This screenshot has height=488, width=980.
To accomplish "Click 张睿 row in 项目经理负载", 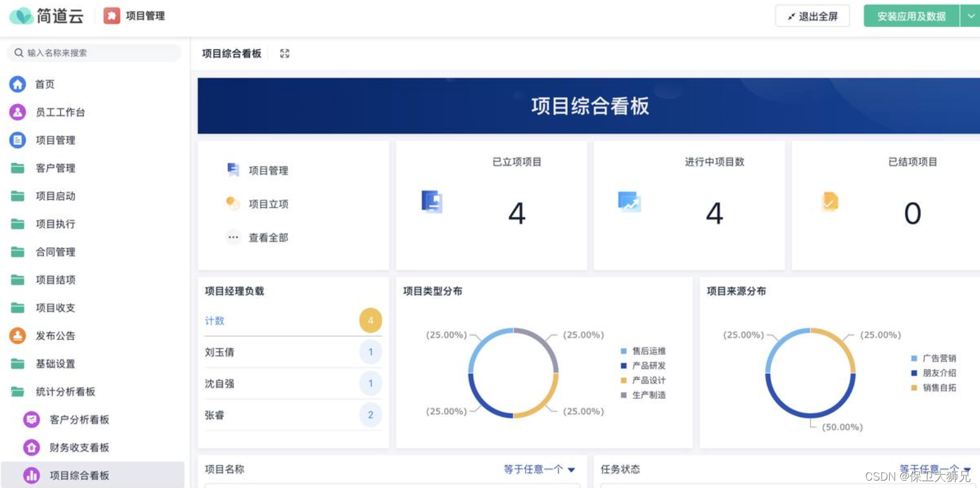I will point(293,415).
